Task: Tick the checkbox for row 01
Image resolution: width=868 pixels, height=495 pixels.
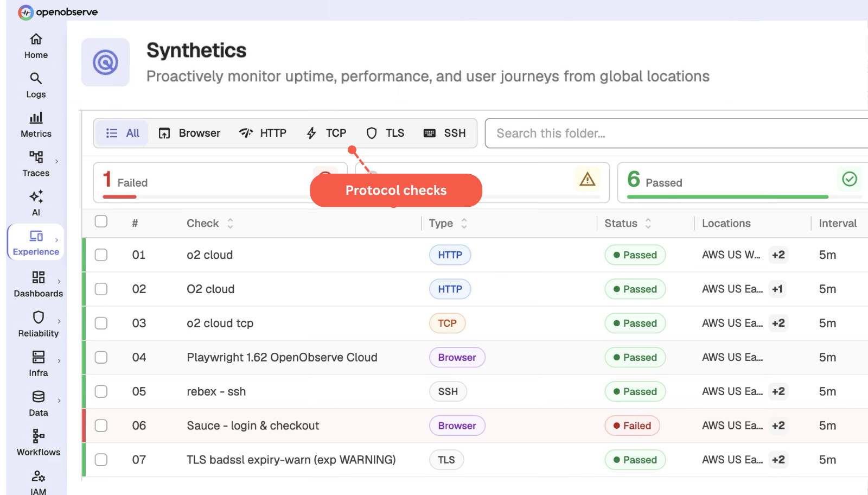Action: (x=101, y=255)
